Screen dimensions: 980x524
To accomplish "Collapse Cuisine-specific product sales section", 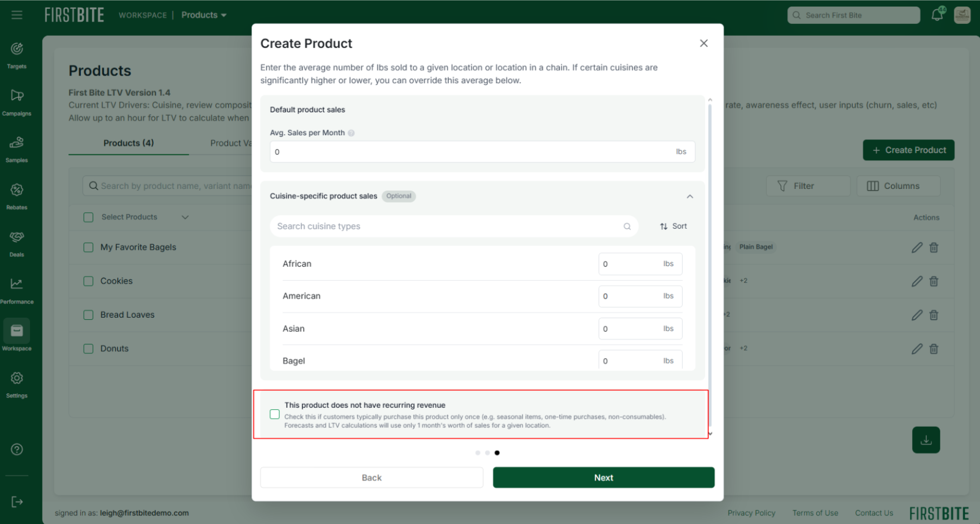I will [x=690, y=197].
